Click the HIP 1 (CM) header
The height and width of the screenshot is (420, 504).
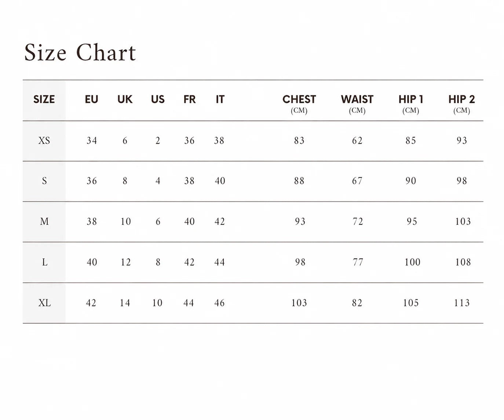[x=411, y=104]
